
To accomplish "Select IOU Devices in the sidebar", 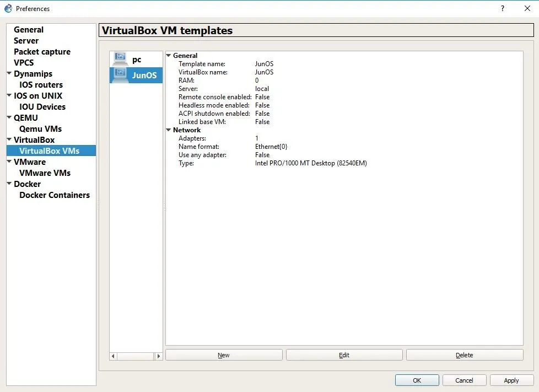I will (42, 106).
